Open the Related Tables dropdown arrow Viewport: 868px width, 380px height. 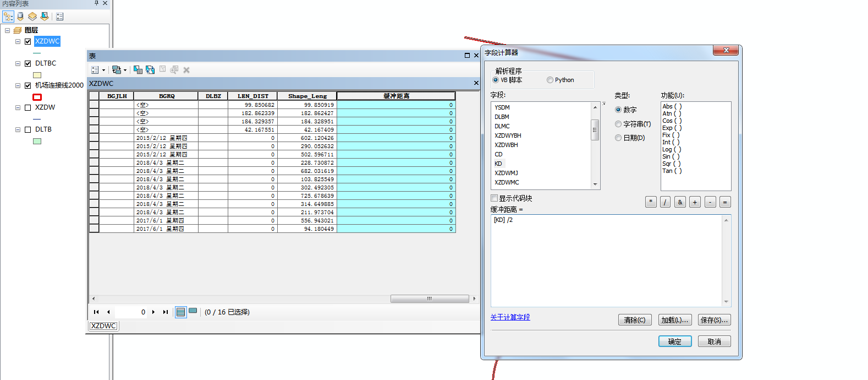125,70
